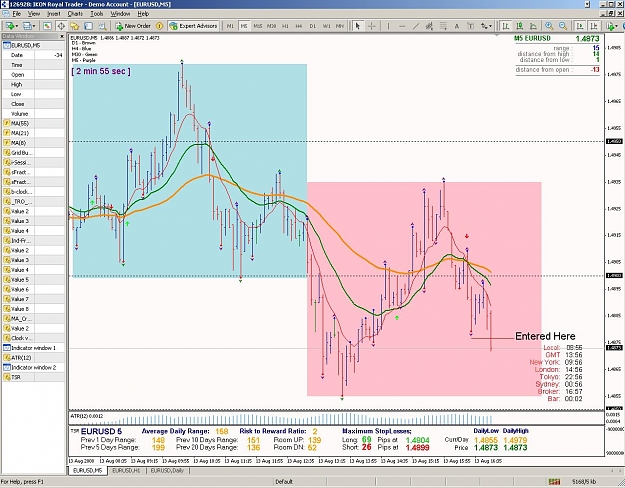Open the Profiles toolbar icon

pos(27,26)
